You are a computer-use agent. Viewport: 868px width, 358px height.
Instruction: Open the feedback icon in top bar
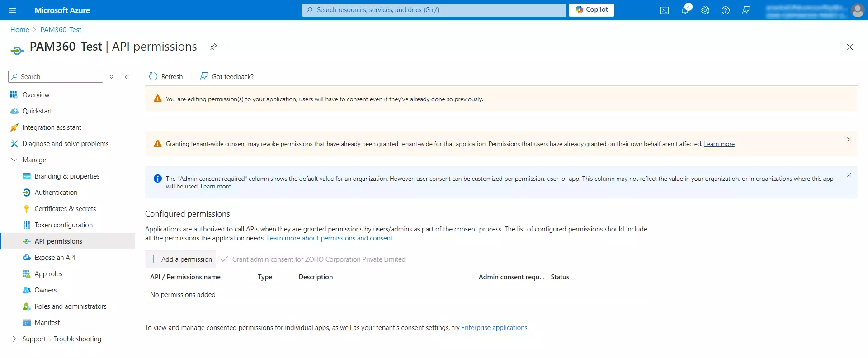[x=746, y=10]
